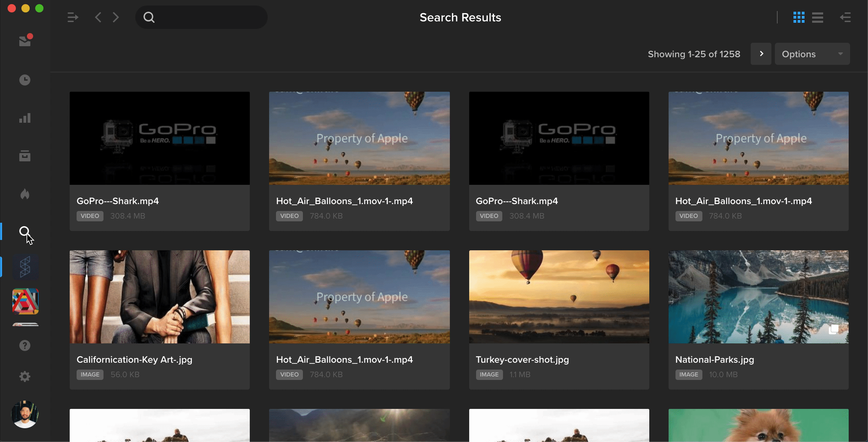The height and width of the screenshot is (442, 868).
Task: Click the Showing 1-25 of 1258 text
Action: click(x=694, y=54)
